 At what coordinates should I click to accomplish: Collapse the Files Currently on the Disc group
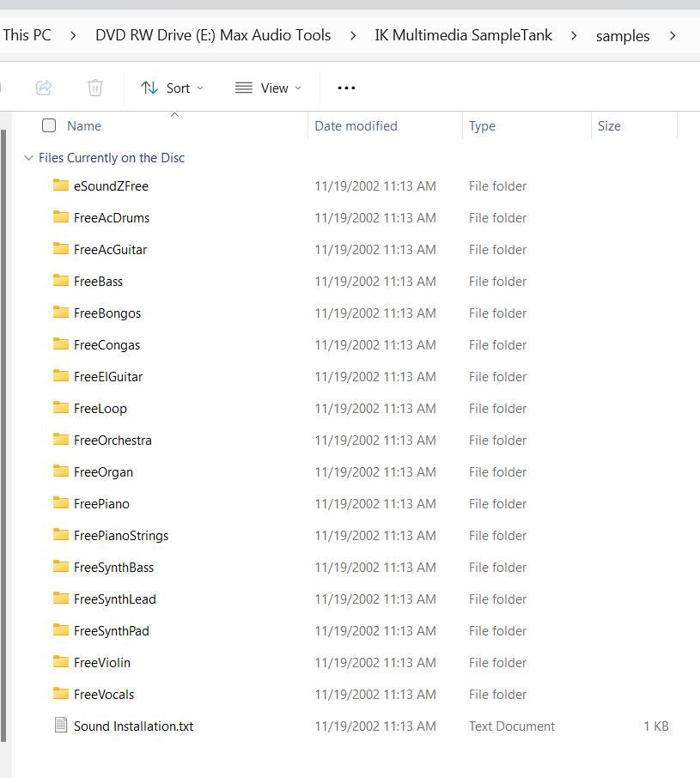coord(29,158)
